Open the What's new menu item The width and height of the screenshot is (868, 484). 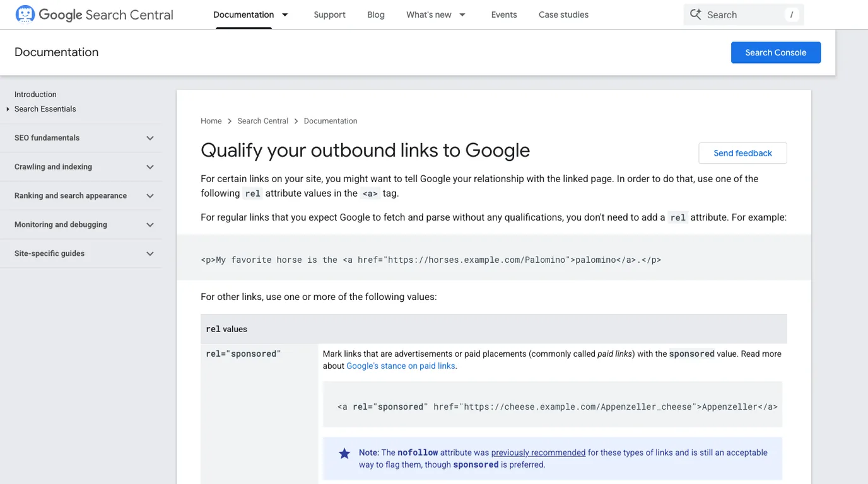[429, 14]
